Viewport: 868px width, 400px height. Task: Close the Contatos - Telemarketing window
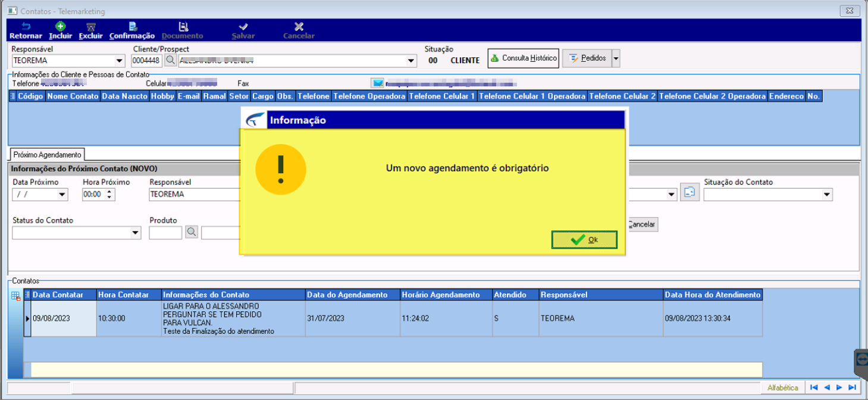pos(848,10)
